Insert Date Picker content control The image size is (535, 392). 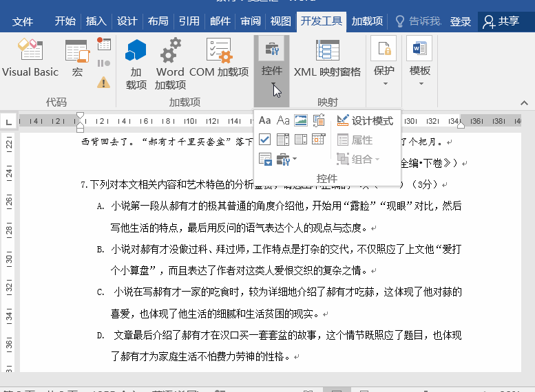(319, 140)
